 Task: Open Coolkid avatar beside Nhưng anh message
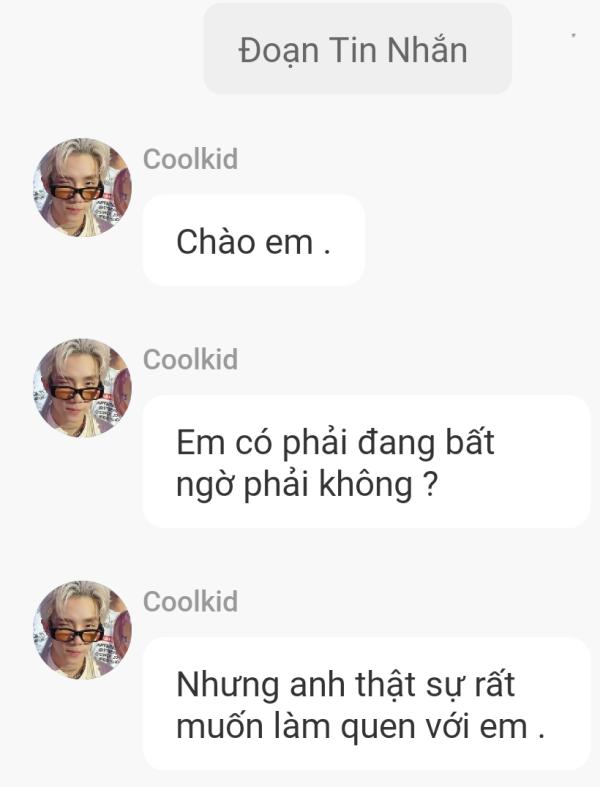tap(82, 630)
